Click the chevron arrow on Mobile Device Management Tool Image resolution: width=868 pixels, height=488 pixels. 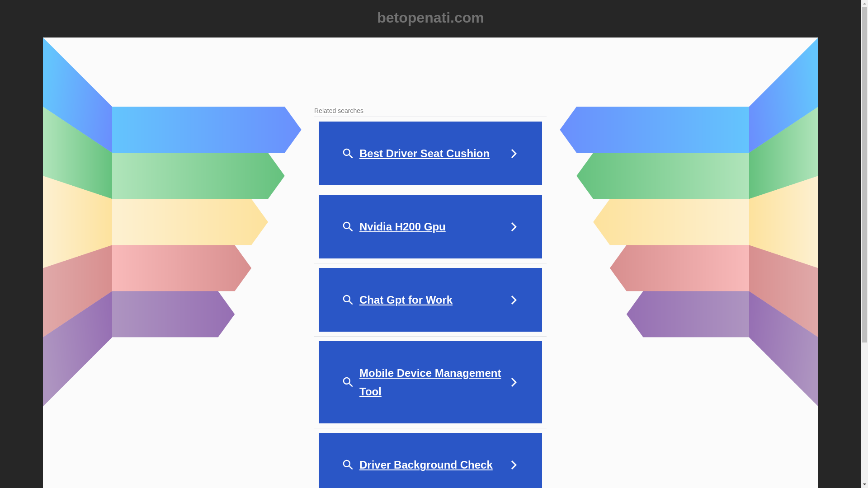(514, 382)
